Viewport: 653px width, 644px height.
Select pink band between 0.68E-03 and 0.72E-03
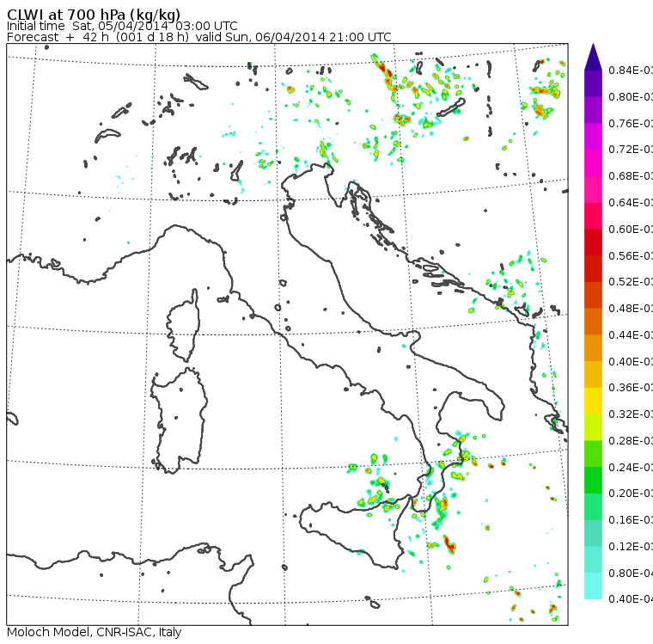(593, 163)
